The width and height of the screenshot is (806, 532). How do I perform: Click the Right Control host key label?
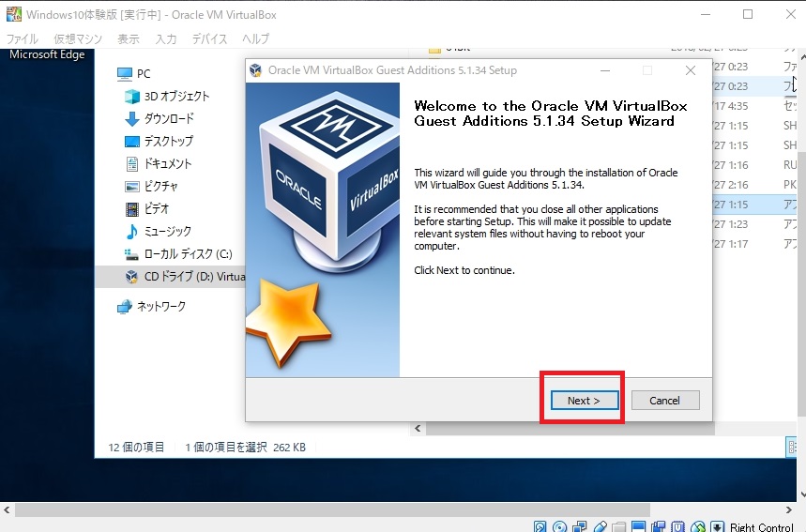(x=762, y=527)
